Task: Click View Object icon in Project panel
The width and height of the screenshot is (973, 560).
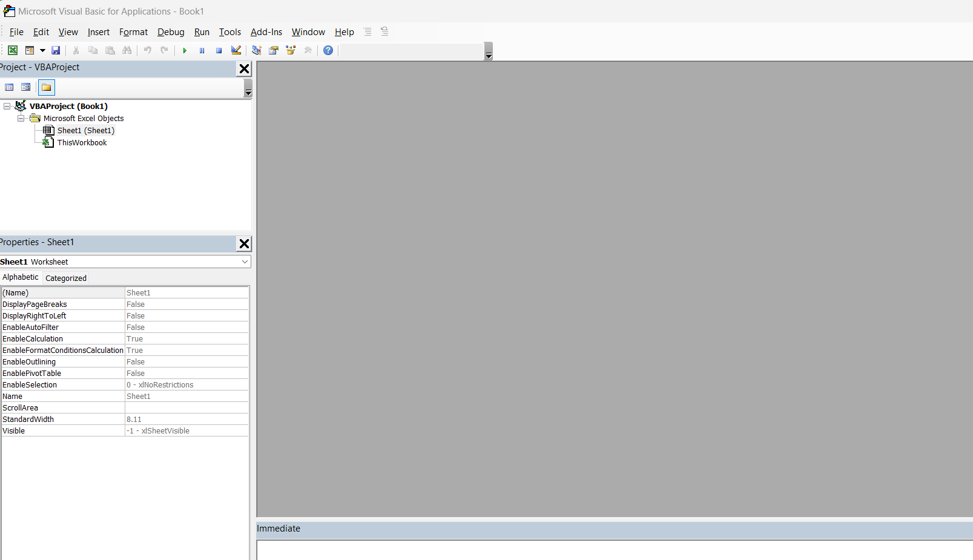Action: click(x=26, y=87)
